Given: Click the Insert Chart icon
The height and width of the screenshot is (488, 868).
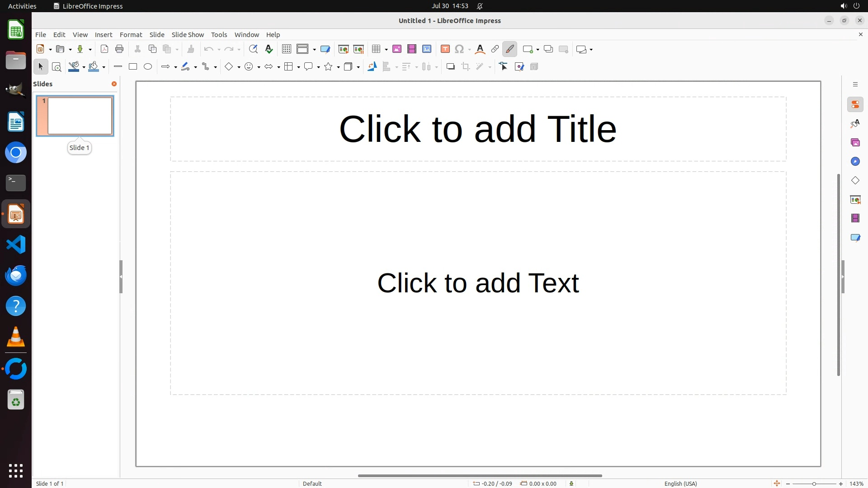Looking at the screenshot, I should [427, 49].
